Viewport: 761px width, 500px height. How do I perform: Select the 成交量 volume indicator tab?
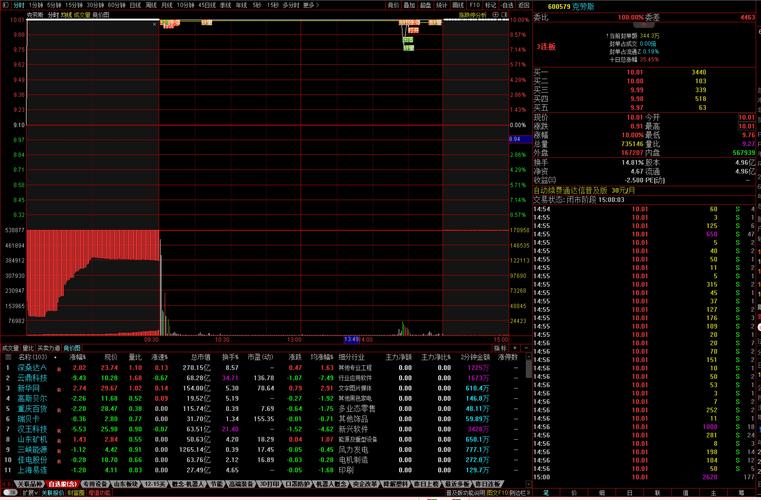click(x=10, y=348)
